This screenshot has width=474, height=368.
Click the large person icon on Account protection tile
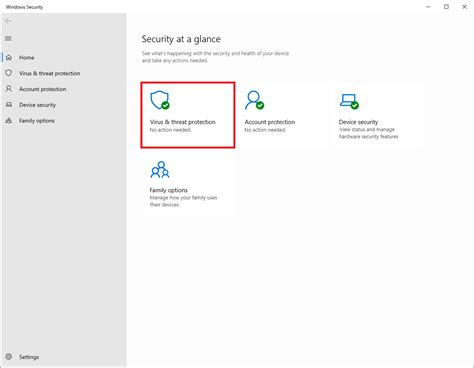point(255,100)
